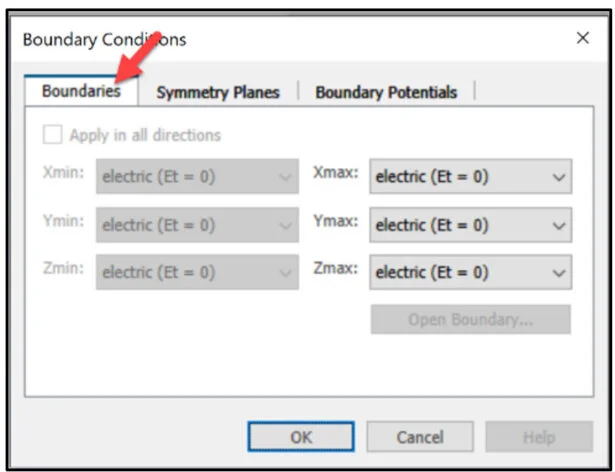Expand the Zmin boundary dropdown
Screen dimensions: 615x472
[197, 271]
